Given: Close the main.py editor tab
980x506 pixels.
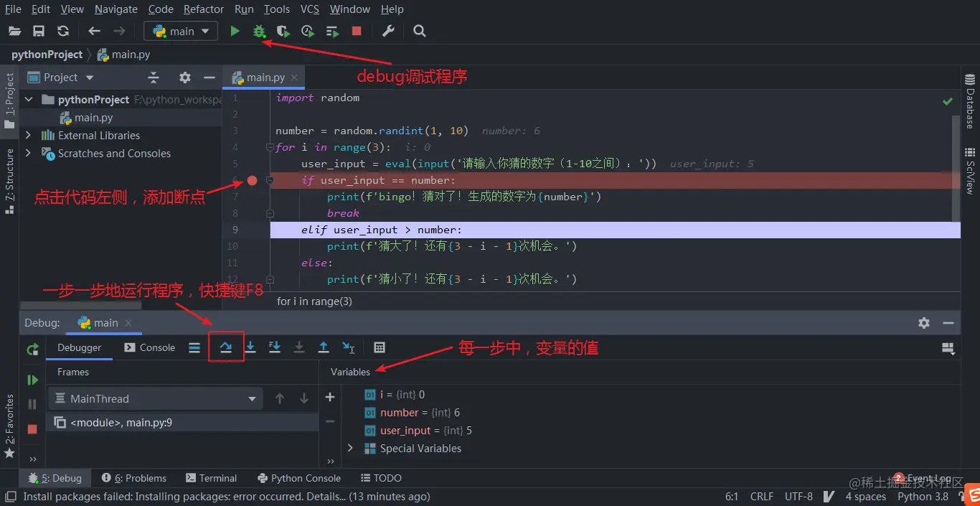Looking at the screenshot, I should [295, 78].
